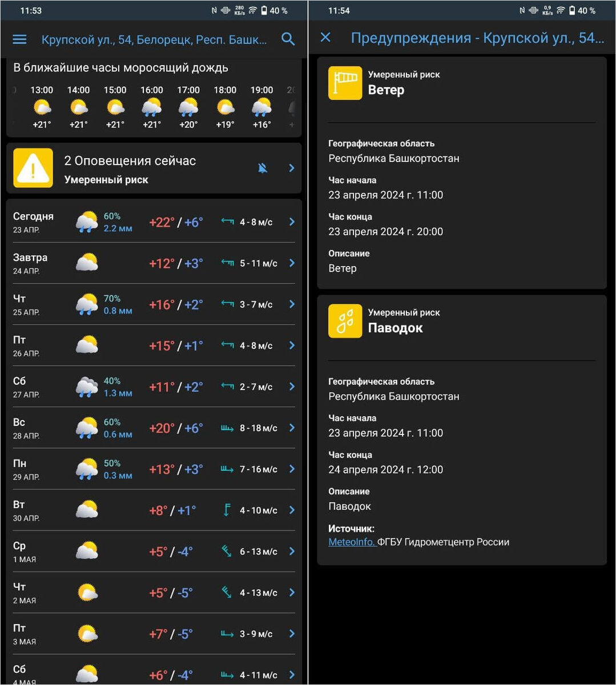This screenshot has height=685, width=616.
Task: Tap the Пн 29 АПР. rain cloud icon
Action: click(x=87, y=469)
